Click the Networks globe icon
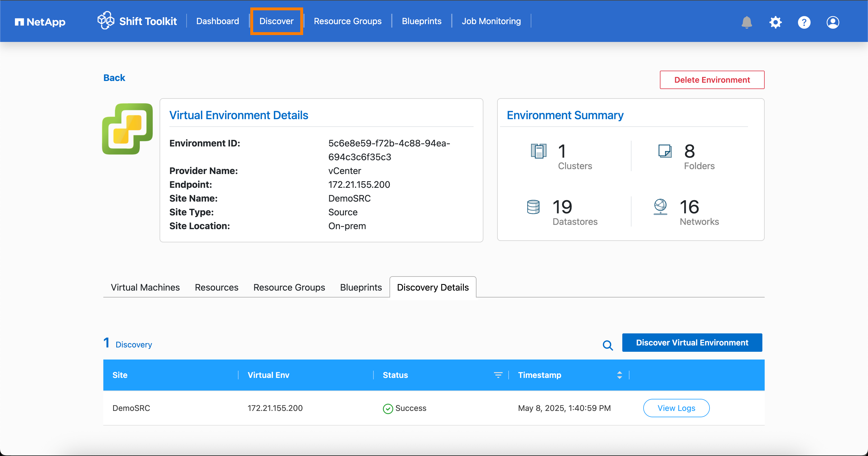Viewport: 868px width, 456px height. 660,206
